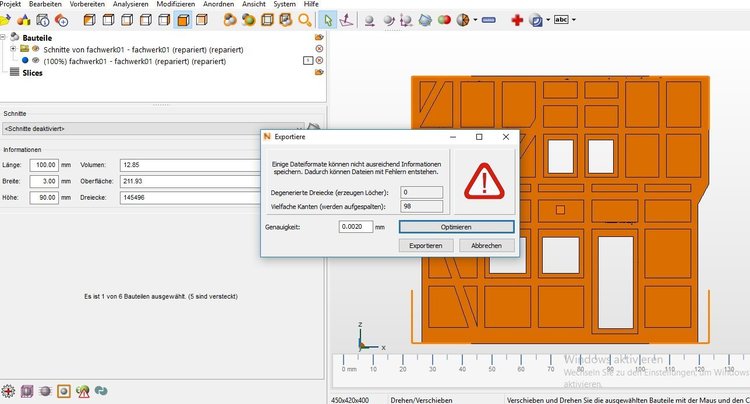Click the zoom to platform wireframe box icon
This screenshot has height=404, width=750.
click(267, 20)
